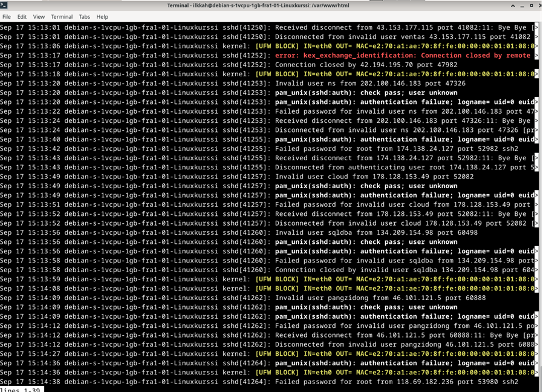Open the Help menu

(102, 17)
